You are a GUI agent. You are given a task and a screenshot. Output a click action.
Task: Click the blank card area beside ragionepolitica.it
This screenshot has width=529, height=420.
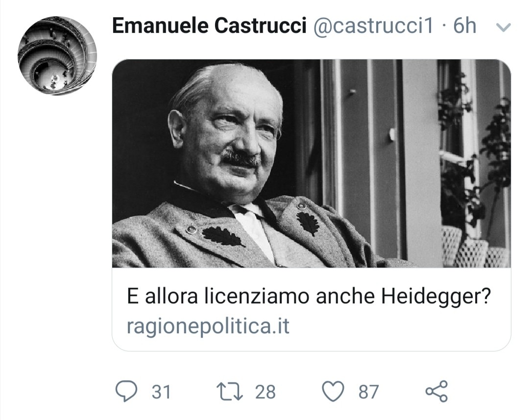tap(398, 326)
